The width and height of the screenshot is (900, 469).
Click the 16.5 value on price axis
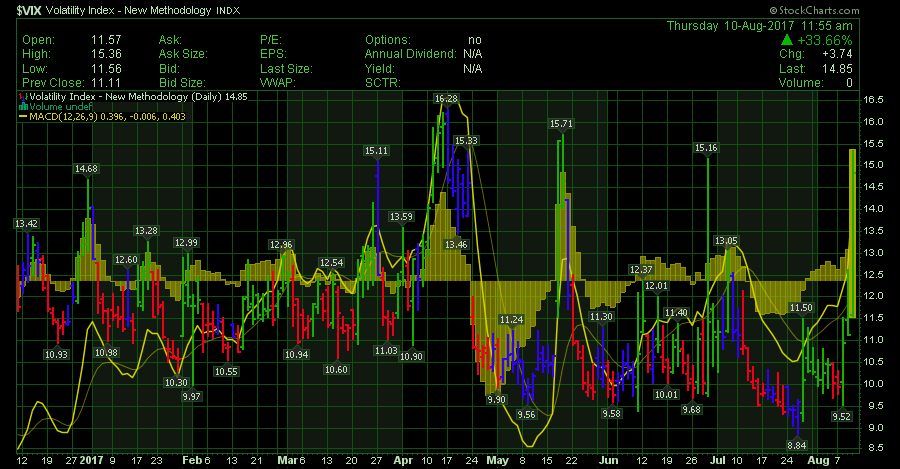[x=874, y=100]
